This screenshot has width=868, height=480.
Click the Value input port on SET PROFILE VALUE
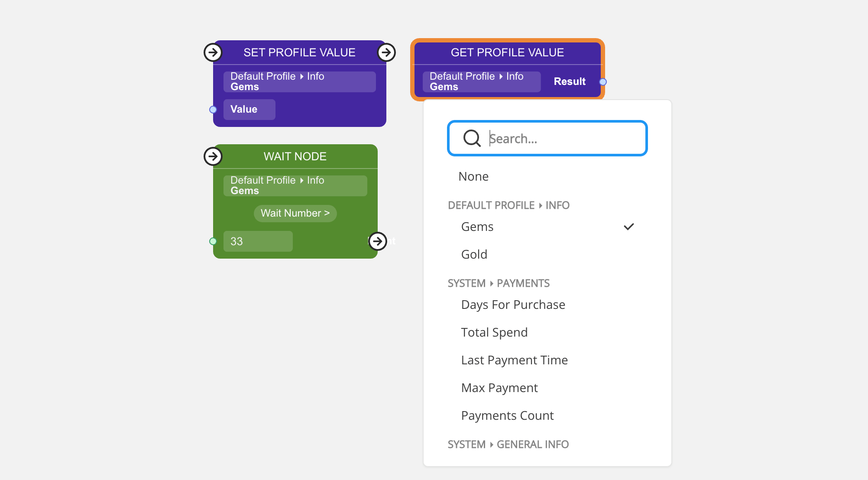pos(213,110)
